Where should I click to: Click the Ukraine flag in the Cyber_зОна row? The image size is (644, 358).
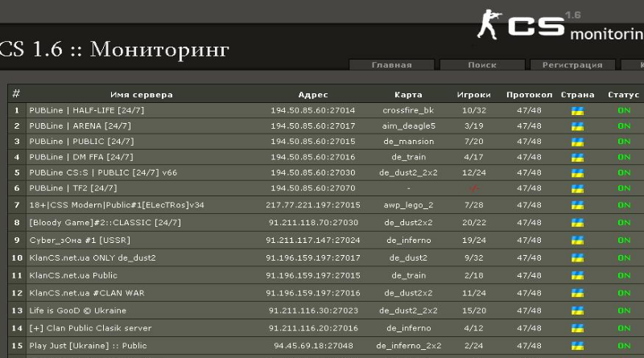pyautogui.click(x=577, y=240)
